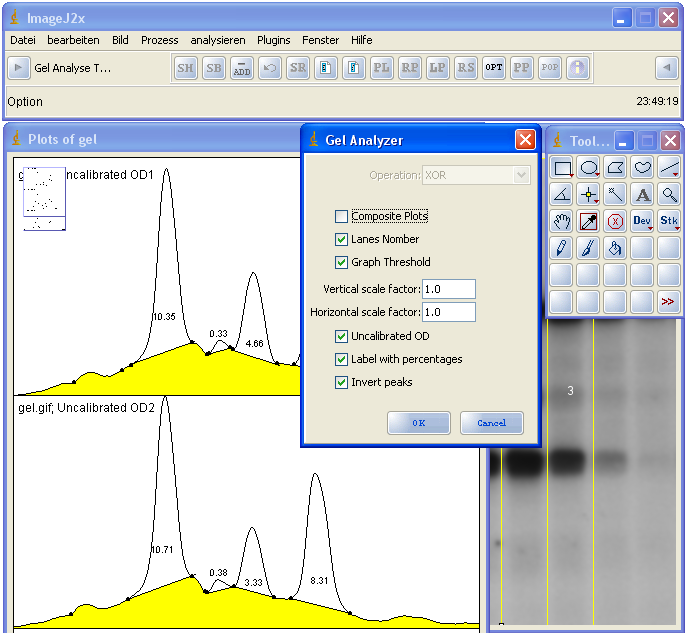Open the Datei menu
This screenshot has height=633, width=685.
pyautogui.click(x=23, y=40)
